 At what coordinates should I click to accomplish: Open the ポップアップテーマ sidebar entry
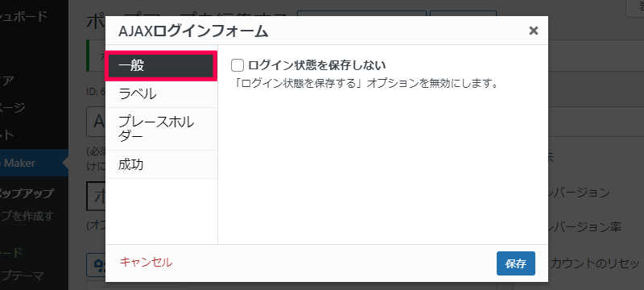[23, 275]
